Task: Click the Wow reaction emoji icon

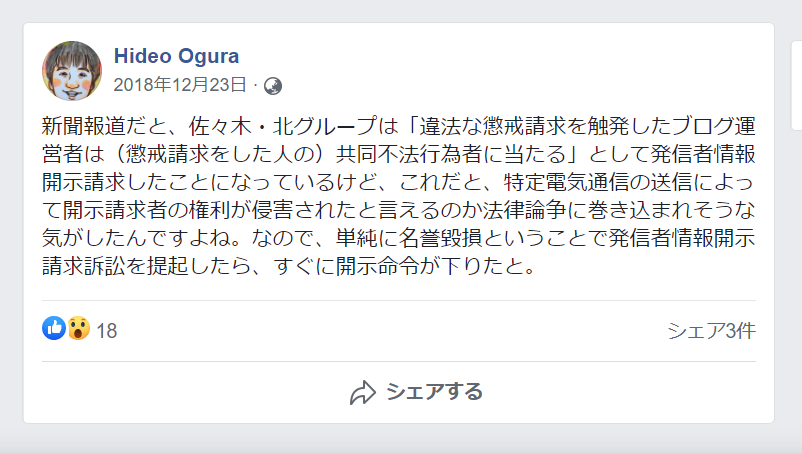Action: pyautogui.click(x=78, y=329)
